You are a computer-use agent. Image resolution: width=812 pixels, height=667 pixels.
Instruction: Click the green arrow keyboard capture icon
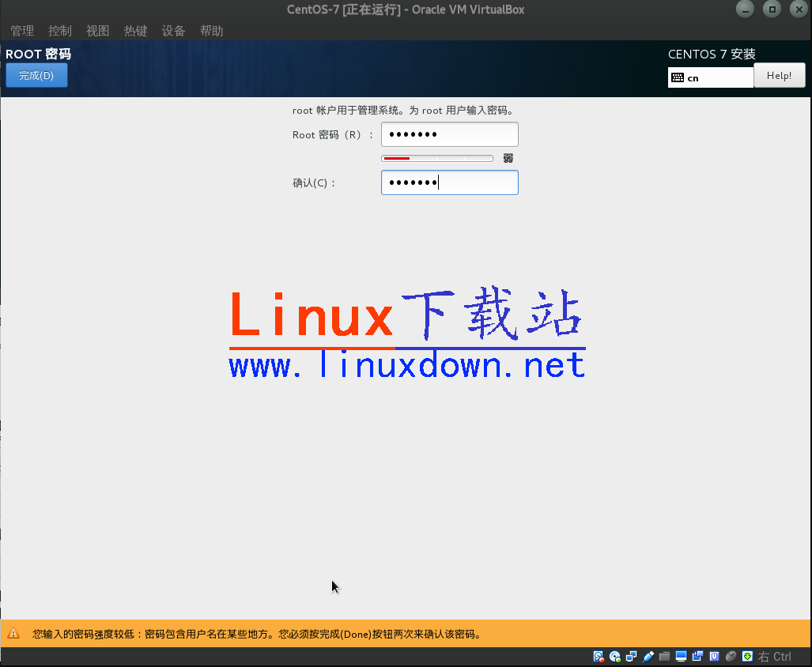(x=747, y=657)
